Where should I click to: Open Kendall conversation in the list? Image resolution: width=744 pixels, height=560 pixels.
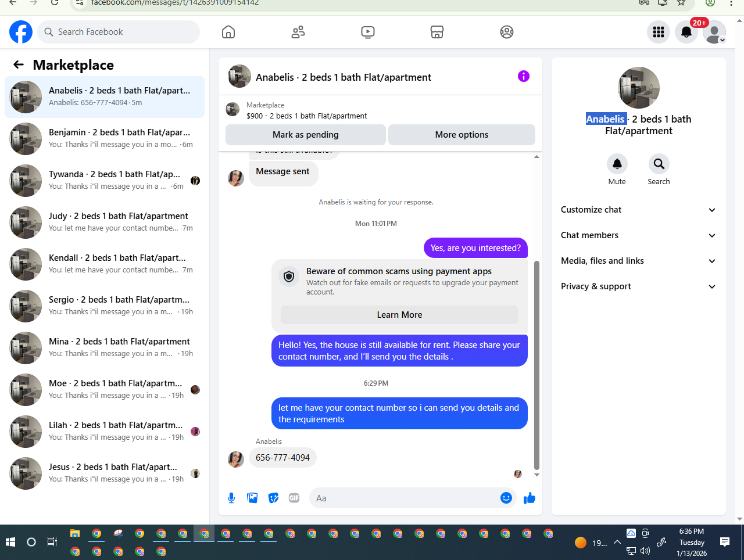pos(105,264)
